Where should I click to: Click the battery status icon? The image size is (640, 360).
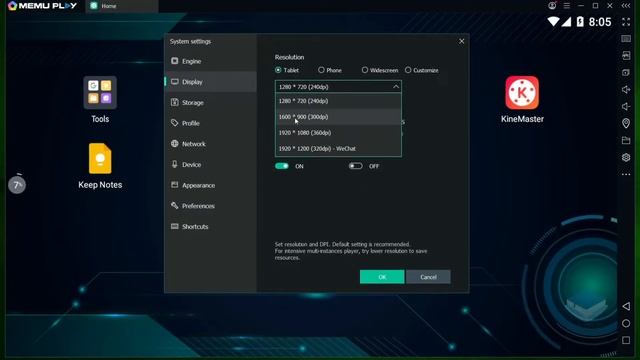point(580,22)
